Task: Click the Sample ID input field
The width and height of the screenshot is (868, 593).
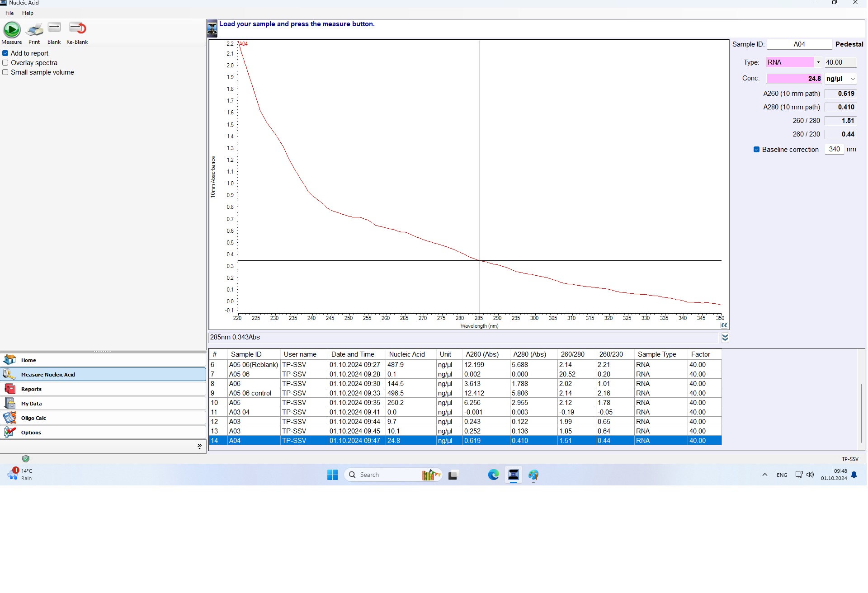Action: tap(799, 44)
